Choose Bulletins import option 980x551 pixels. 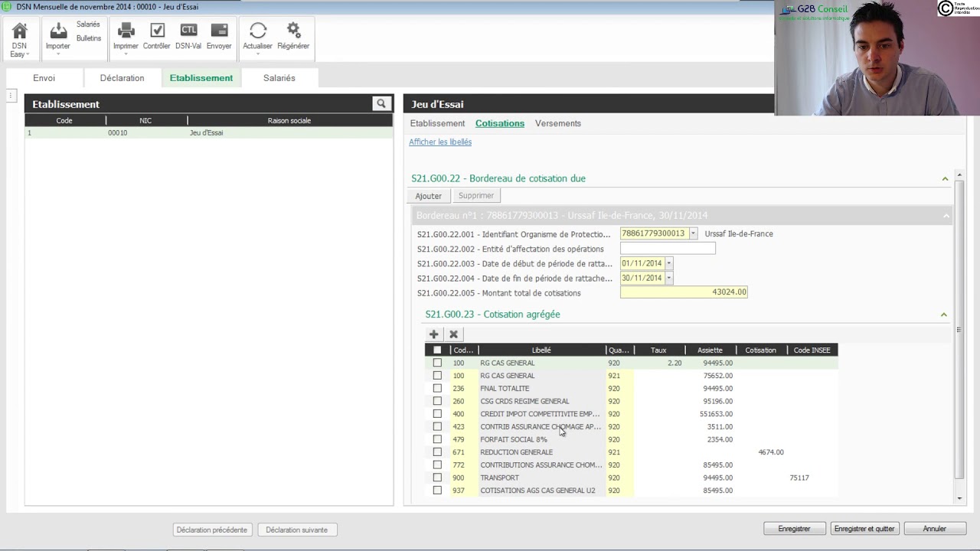tap(89, 38)
